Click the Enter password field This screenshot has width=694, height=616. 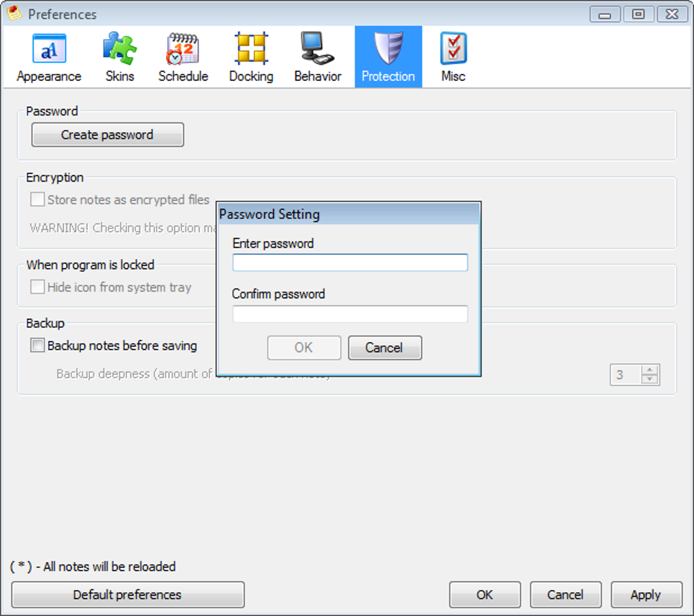click(x=350, y=262)
